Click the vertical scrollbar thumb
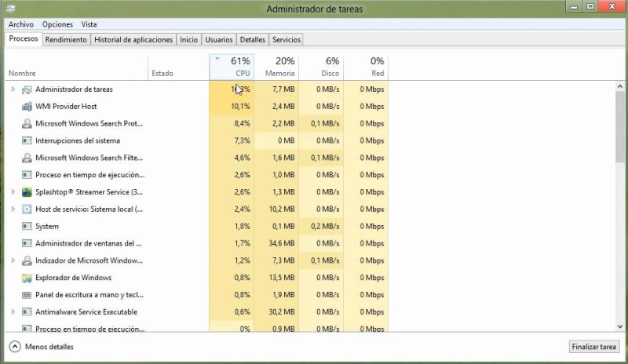Image resolution: width=628 pixels, height=364 pixels. (x=620, y=127)
